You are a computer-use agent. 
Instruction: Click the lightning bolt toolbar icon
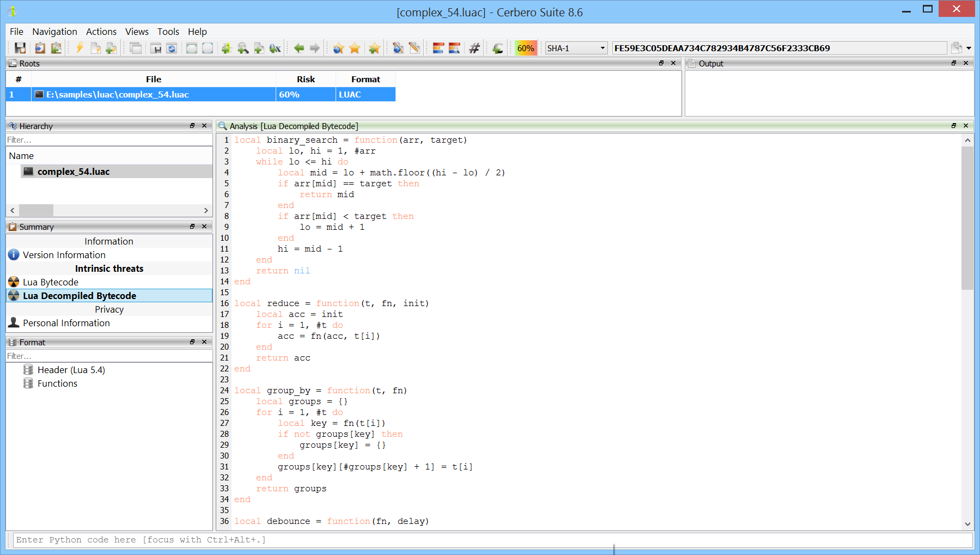(80, 48)
